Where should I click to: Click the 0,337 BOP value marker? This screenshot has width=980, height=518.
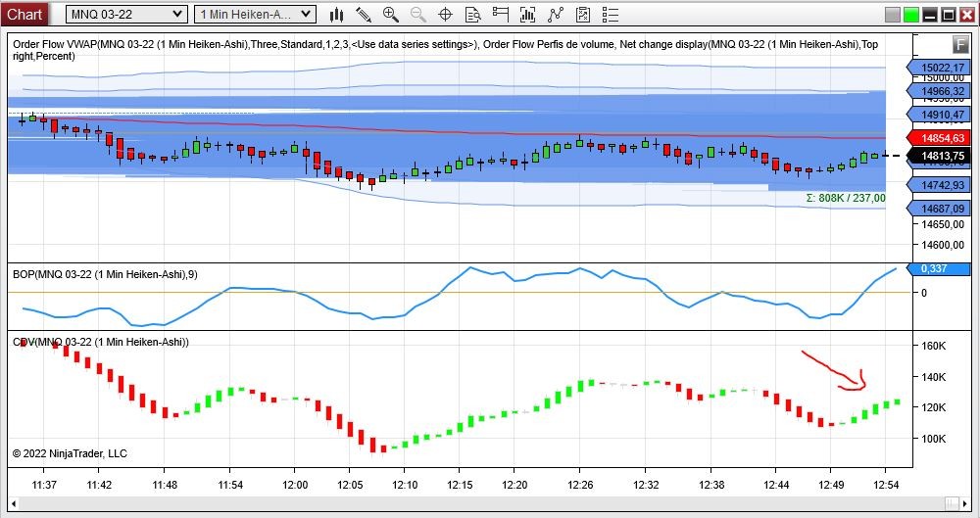pos(939,268)
